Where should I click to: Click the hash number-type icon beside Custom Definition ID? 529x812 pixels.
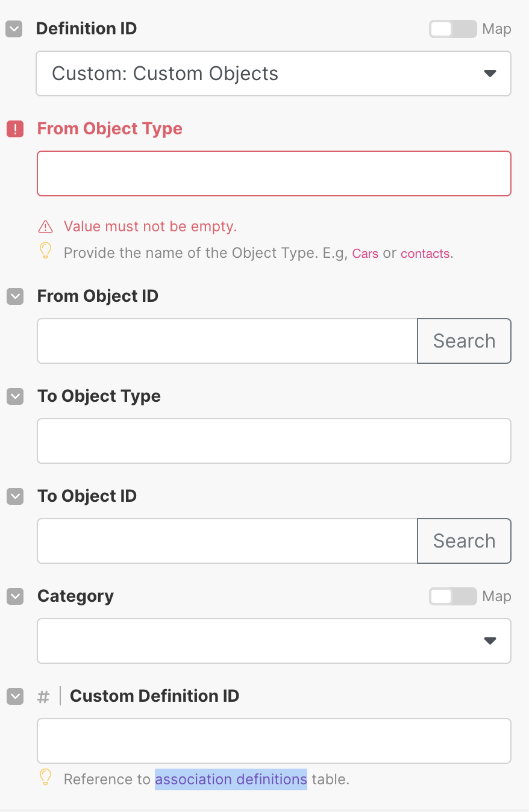click(x=42, y=697)
